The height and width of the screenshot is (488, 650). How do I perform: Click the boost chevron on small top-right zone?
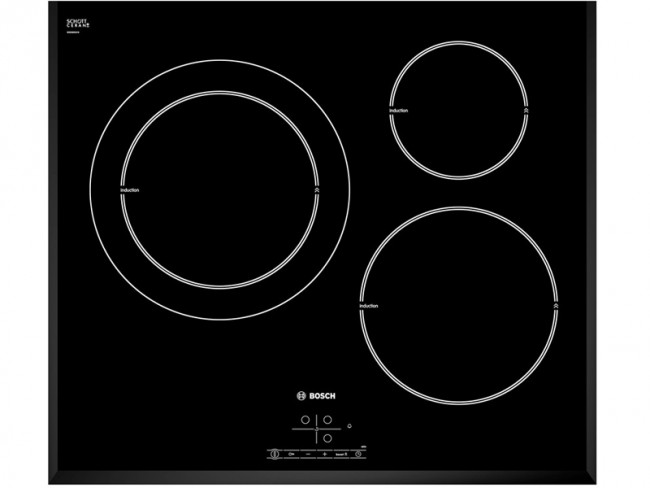pyautogui.click(x=526, y=109)
